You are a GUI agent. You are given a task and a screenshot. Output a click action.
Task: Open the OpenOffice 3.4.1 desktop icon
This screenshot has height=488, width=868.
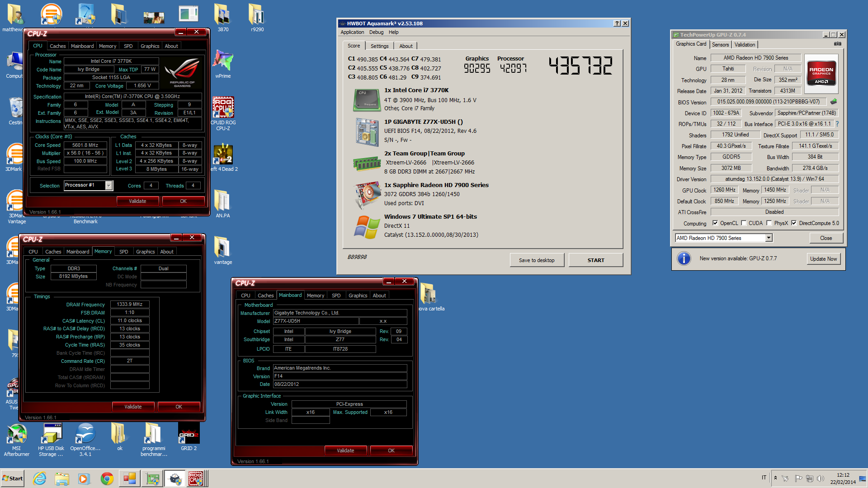(85, 440)
